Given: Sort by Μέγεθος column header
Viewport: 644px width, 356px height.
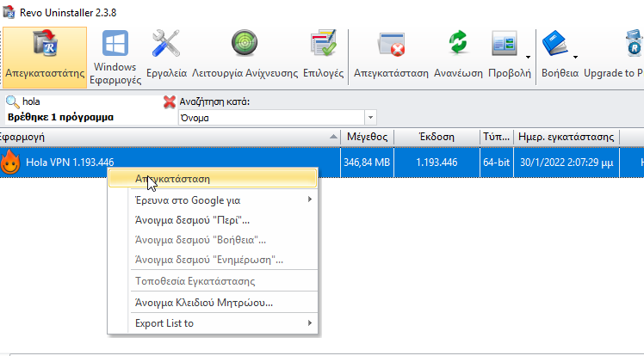Looking at the screenshot, I should tap(367, 137).
